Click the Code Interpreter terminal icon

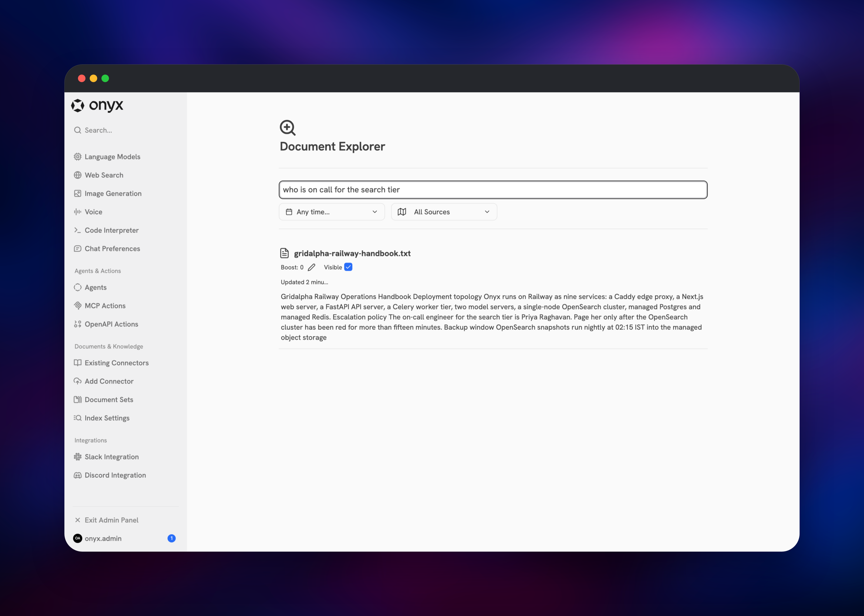[x=78, y=230]
